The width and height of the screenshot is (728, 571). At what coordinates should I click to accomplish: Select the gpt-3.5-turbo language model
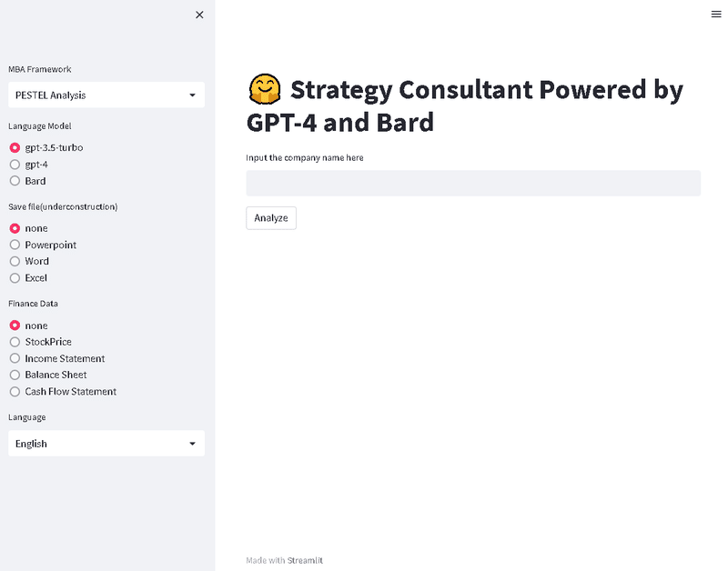46,147
